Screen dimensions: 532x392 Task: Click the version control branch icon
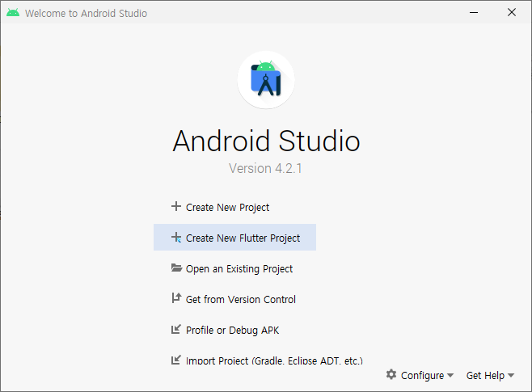(x=176, y=297)
